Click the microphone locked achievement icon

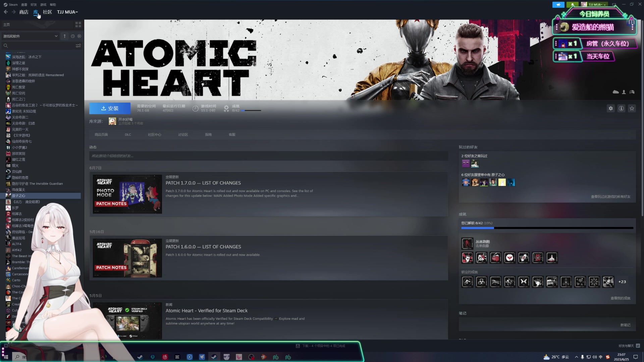608,282
